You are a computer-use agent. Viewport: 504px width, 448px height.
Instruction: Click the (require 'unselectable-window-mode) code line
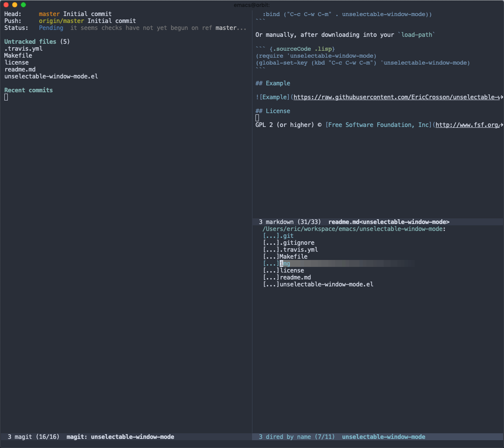(316, 55)
